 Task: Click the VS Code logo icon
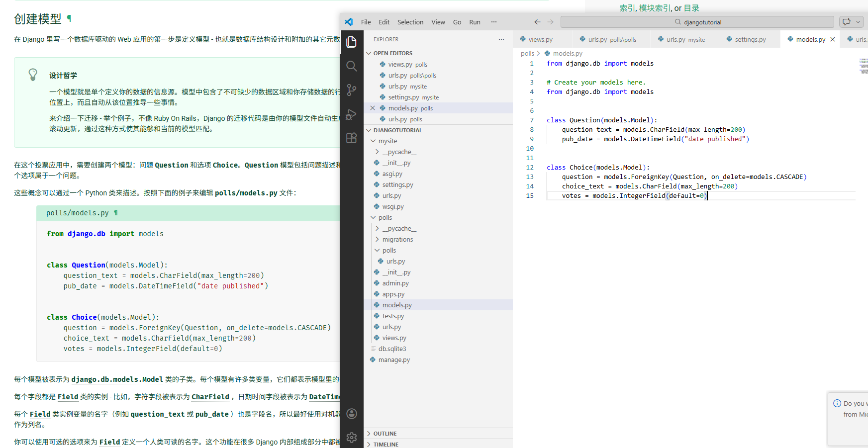(x=349, y=22)
